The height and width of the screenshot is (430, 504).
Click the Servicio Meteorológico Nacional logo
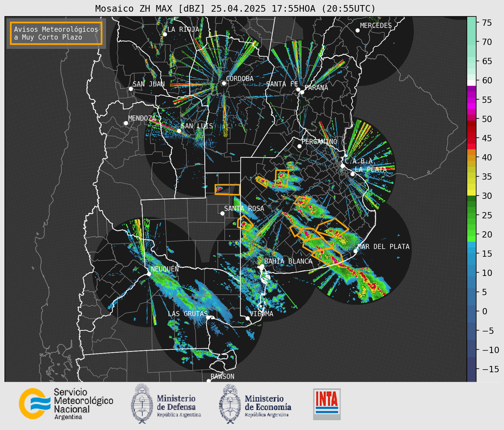[x=66, y=404]
